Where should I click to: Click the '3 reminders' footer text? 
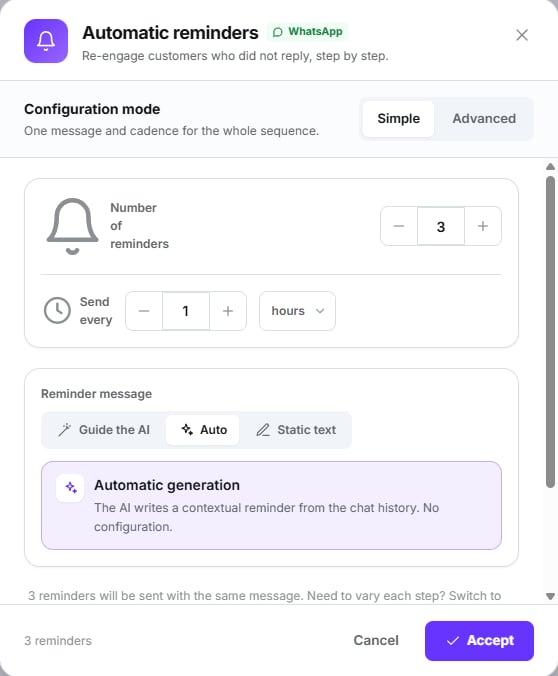58,641
